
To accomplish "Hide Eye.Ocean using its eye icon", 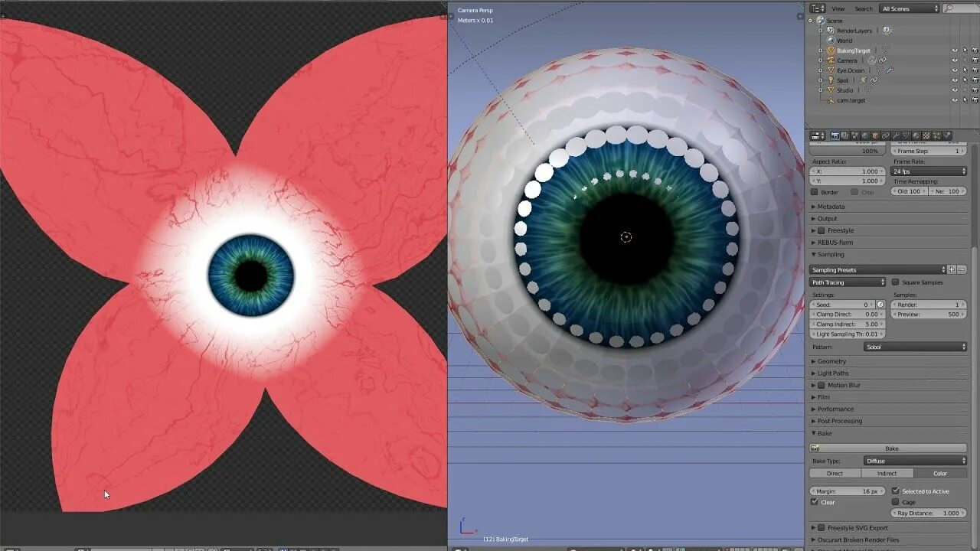I will click(955, 70).
